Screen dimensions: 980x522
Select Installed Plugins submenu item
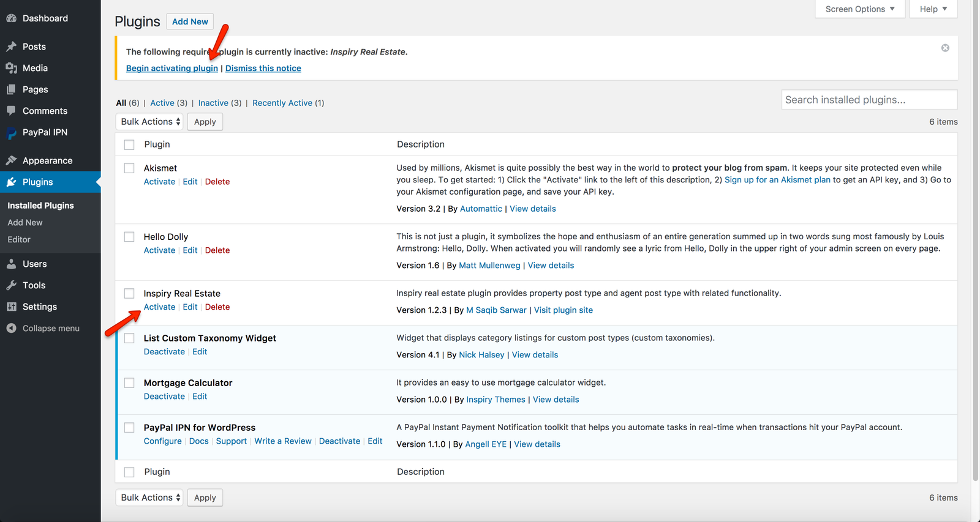tap(40, 206)
